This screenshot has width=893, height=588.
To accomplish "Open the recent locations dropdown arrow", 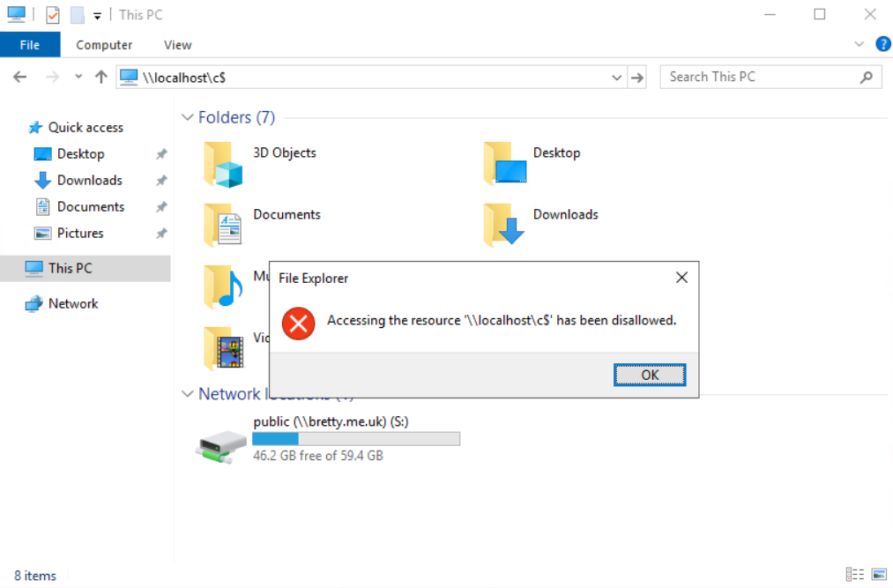I will click(x=78, y=78).
